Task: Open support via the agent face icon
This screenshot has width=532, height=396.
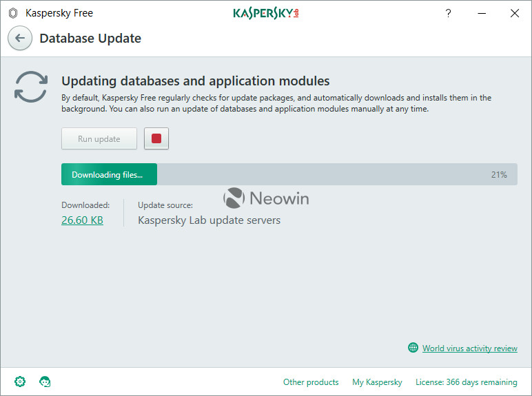Action: [45, 382]
